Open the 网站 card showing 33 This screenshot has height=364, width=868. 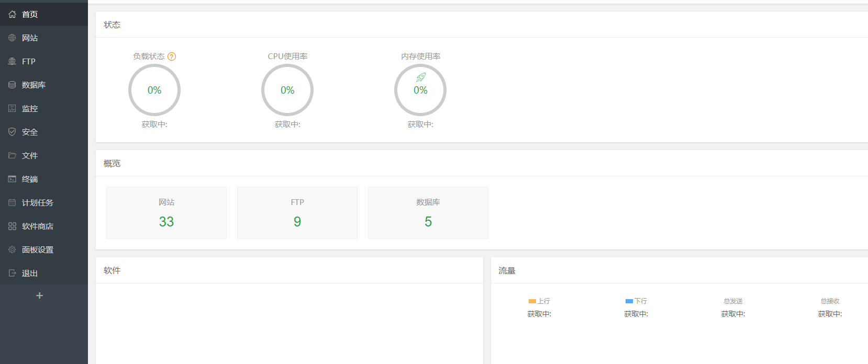(x=166, y=213)
